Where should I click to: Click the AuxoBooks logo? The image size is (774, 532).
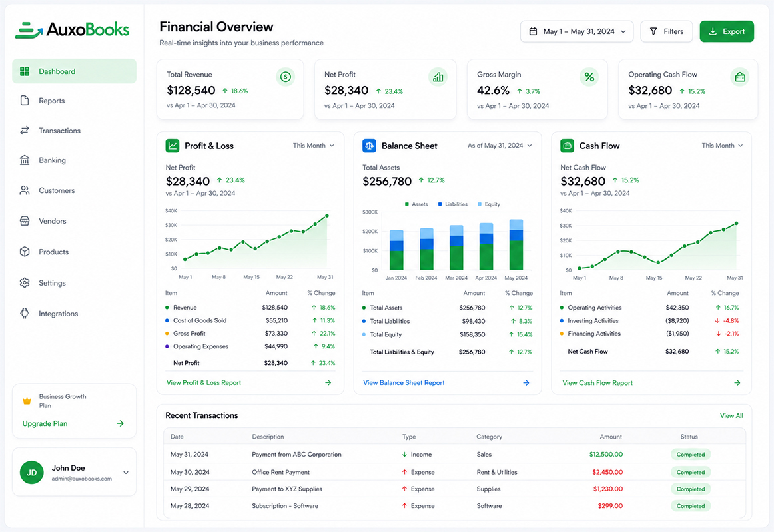coord(72,29)
